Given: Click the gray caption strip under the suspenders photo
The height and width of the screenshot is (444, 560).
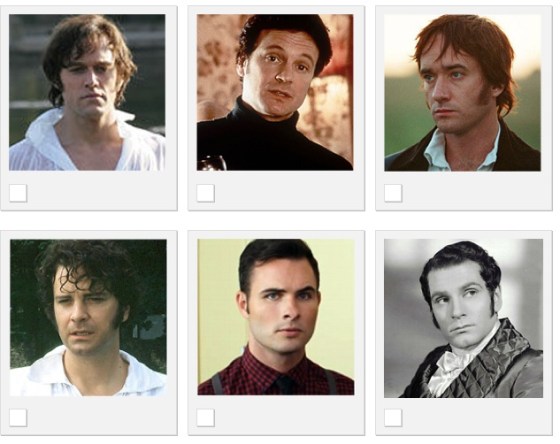Looking at the screenshot, I should pyautogui.click(x=284, y=417).
